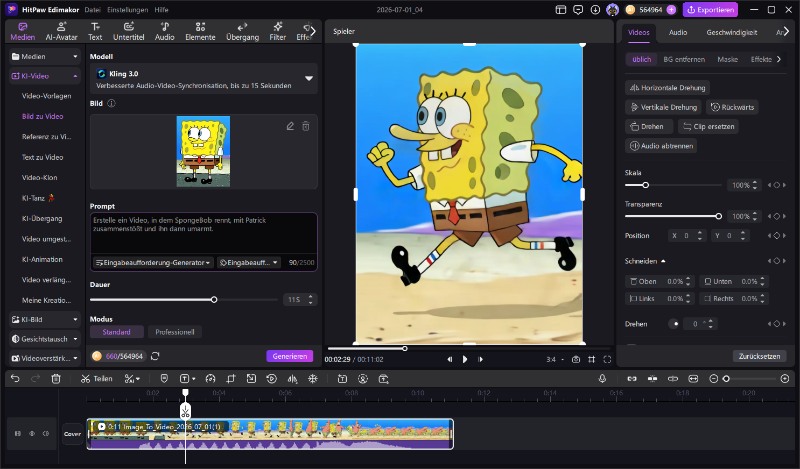
Task: Toggle track visibility eye icon
Action: pos(32,433)
